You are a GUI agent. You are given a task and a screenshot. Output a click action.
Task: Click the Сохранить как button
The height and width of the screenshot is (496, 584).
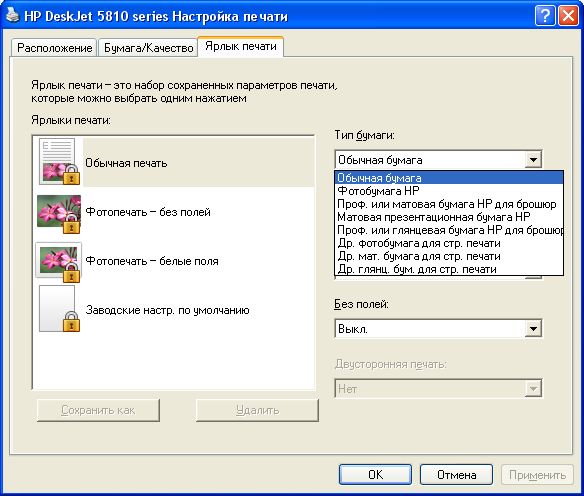[x=98, y=410]
